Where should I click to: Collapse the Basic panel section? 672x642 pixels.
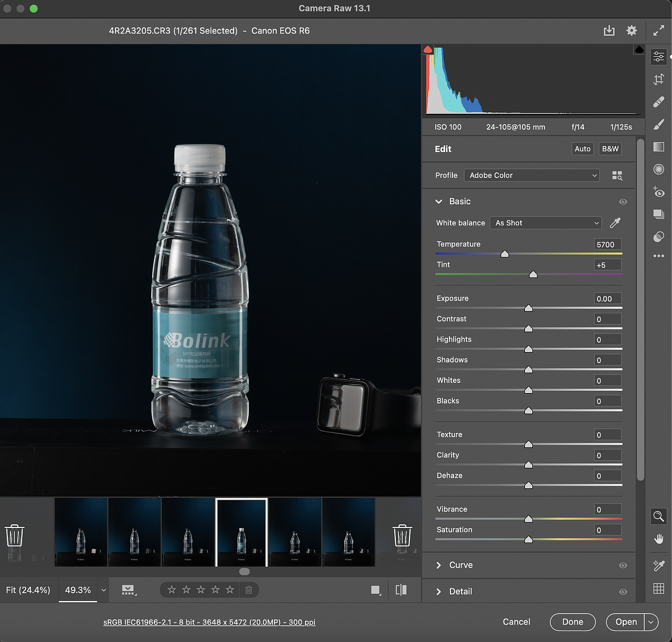[439, 201]
